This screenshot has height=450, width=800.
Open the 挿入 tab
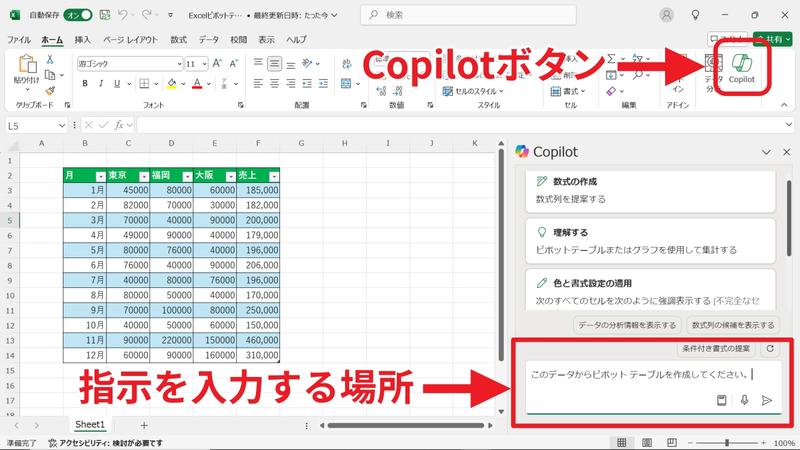(x=82, y=39)
